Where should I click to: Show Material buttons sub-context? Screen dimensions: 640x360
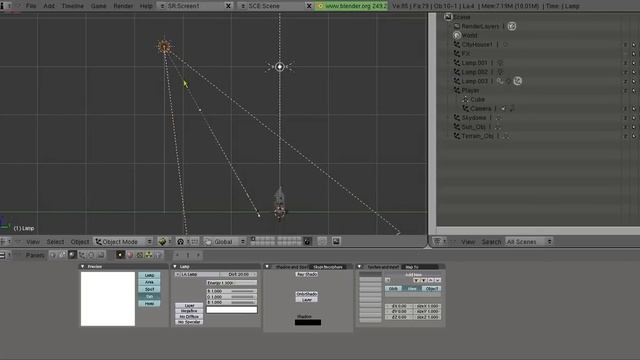[130, 255]
